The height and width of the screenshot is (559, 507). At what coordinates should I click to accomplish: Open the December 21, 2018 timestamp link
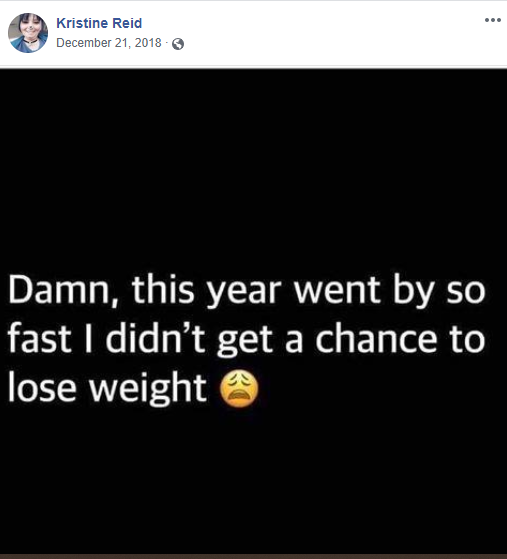[x=109, y=43]
